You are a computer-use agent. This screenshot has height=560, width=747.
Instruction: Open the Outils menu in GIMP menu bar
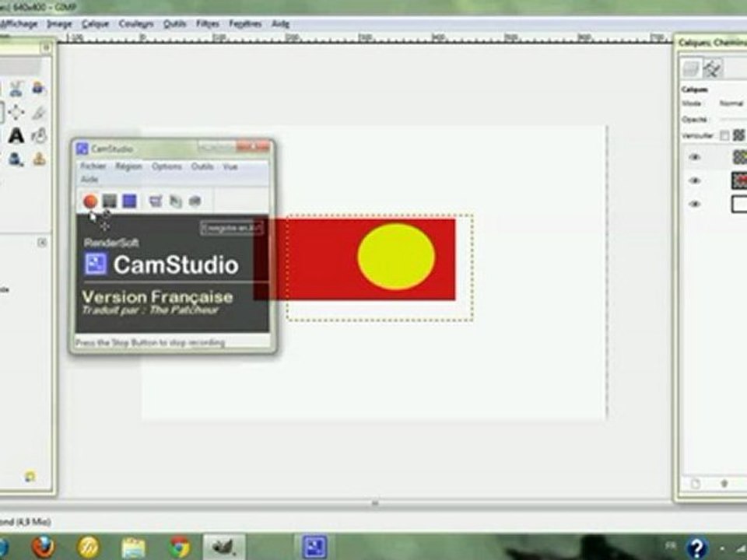(174, 24)
